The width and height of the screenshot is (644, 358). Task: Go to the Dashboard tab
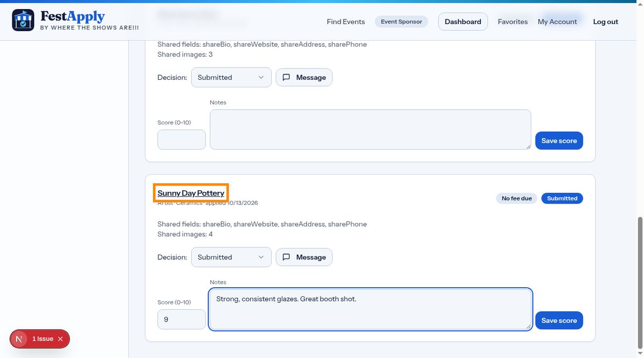tap(463, 22)
